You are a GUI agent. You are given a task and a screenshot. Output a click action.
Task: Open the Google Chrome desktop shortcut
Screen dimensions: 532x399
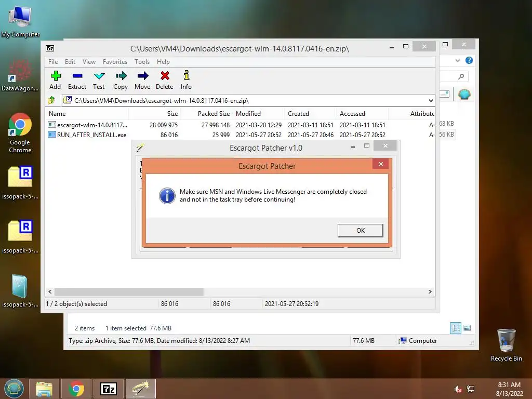point(20,133)
